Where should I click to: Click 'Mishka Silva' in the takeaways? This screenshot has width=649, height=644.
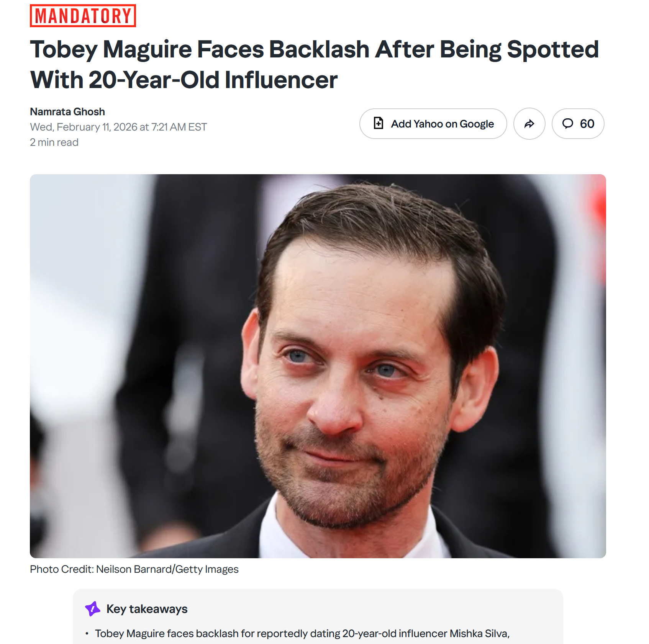point(479,633)
